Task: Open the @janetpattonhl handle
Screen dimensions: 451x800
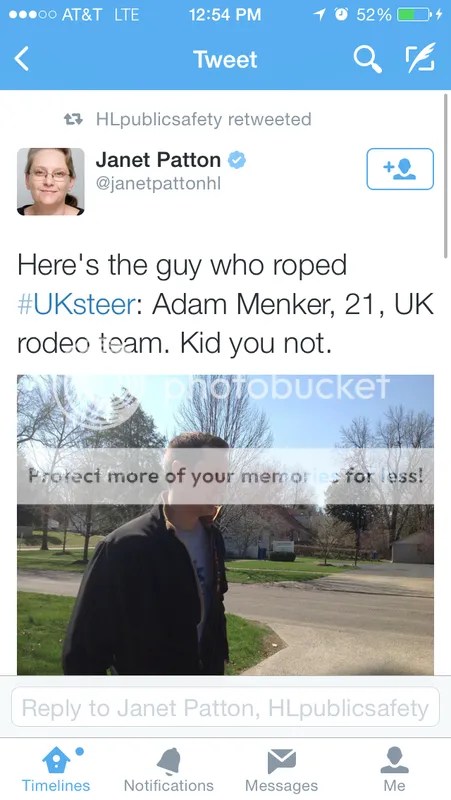Action: 159,183
